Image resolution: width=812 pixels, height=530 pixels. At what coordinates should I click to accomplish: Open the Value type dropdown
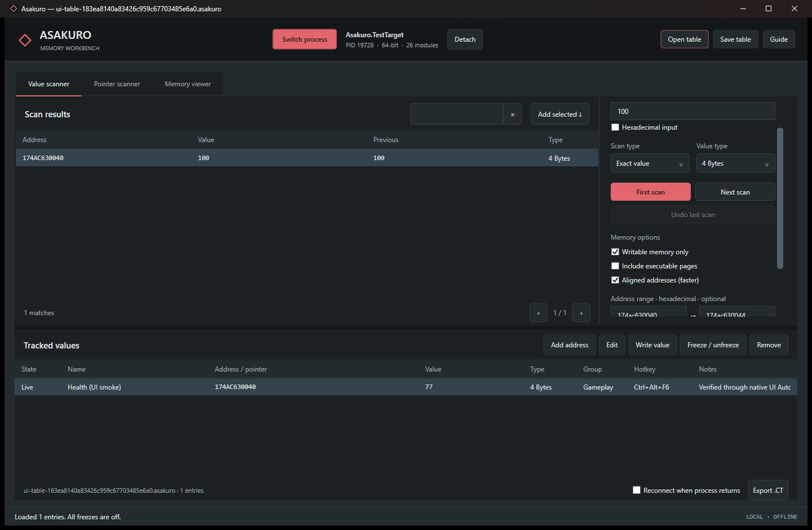pos(735,164)
